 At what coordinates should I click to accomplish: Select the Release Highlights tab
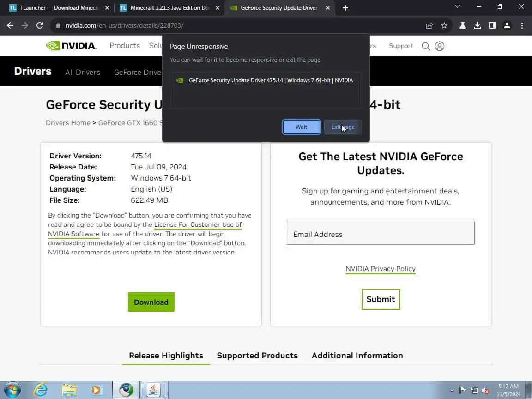click(x=166, y=356)
